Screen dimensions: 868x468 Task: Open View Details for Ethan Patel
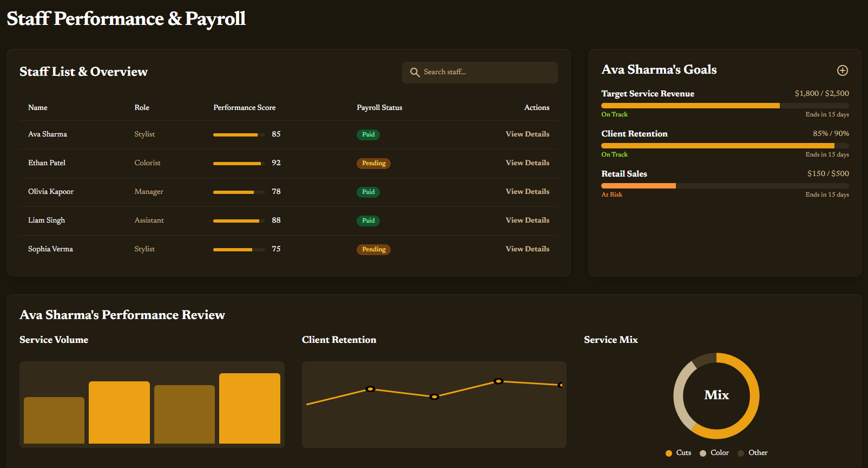pos(527,163)
